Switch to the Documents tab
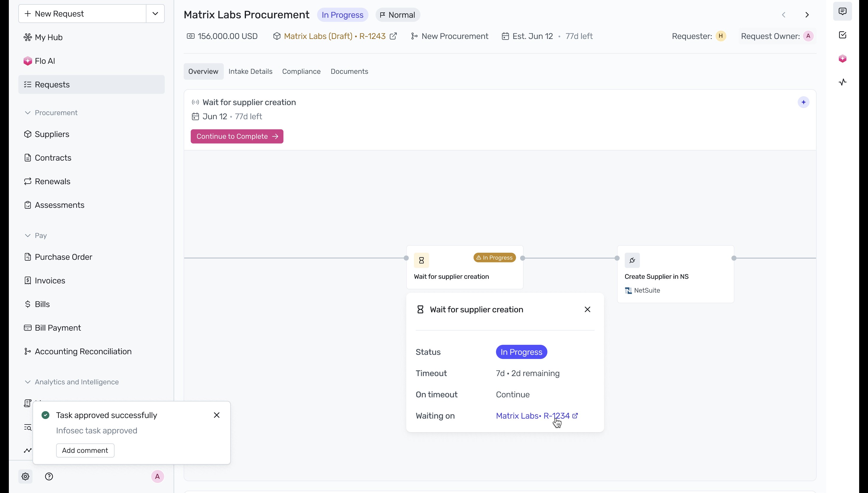 coord(349,71)
